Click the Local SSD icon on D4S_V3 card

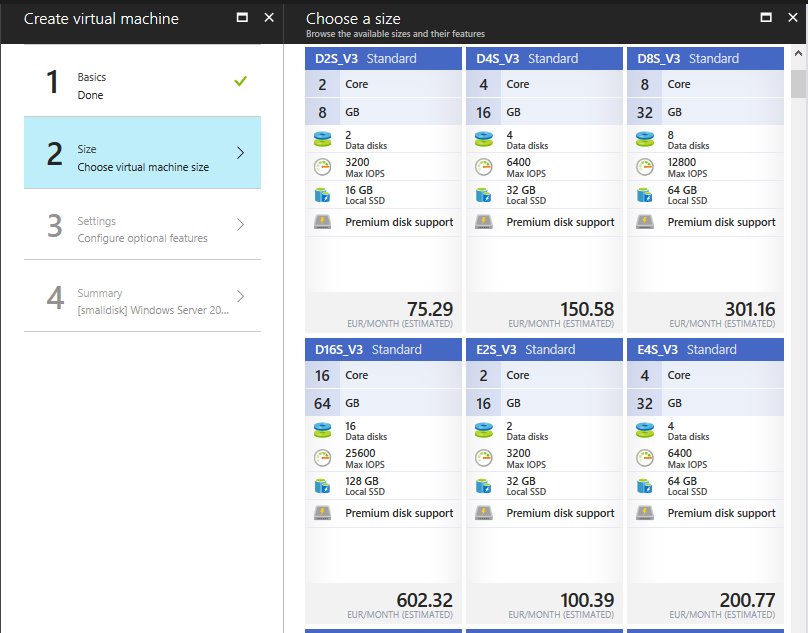[x=484, y=195]
